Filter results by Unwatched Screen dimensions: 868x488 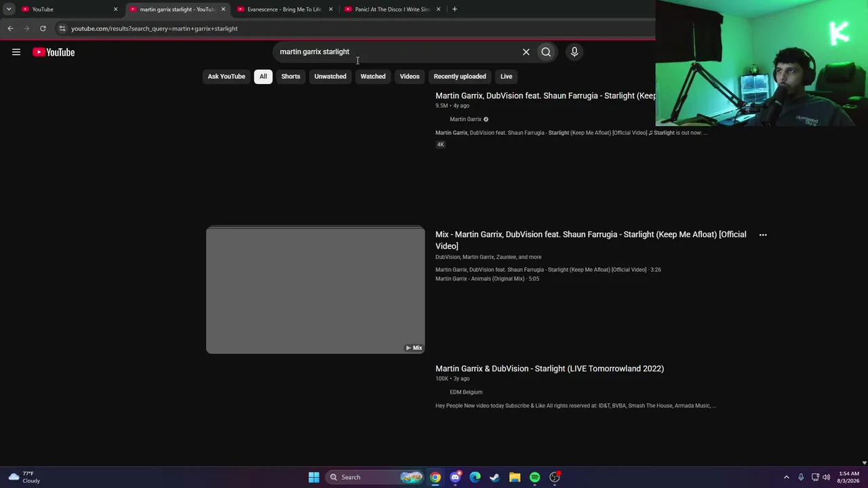[330, 77]
